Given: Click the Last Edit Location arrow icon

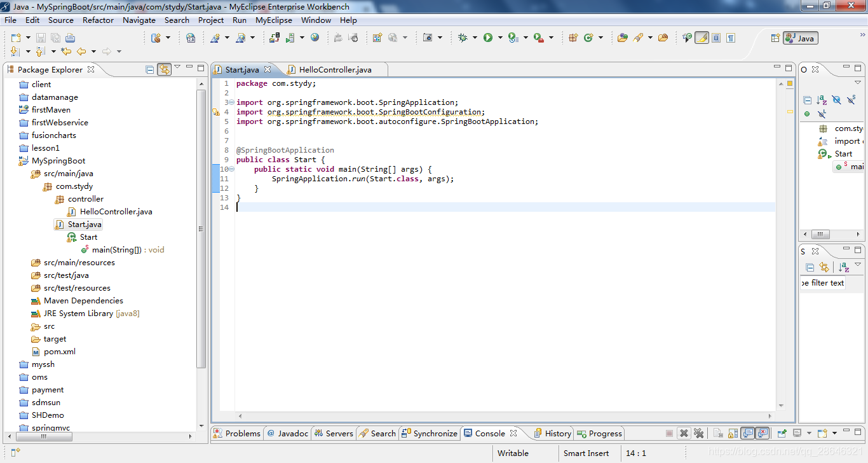Looking at the screenshot, I should [66, 52].
